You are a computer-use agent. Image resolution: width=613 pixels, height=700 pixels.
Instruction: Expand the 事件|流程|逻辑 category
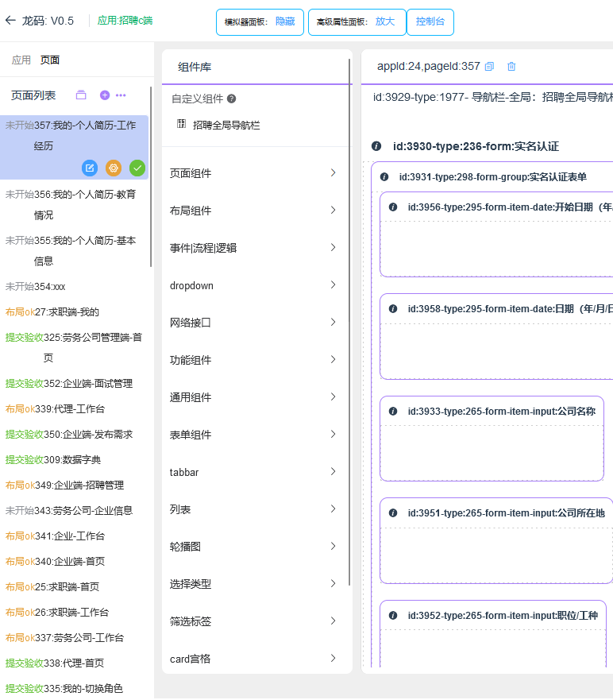[x=253, y=248]
